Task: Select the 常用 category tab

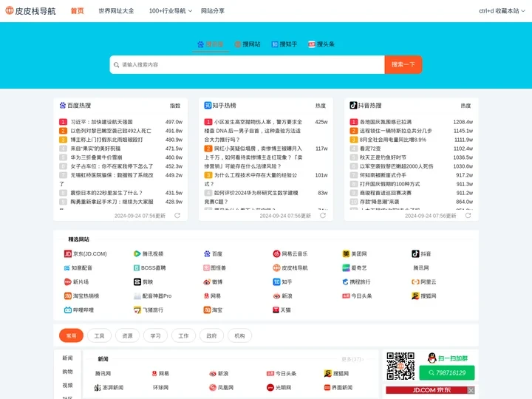Action: pyautogui.click(x=71, y=336)
